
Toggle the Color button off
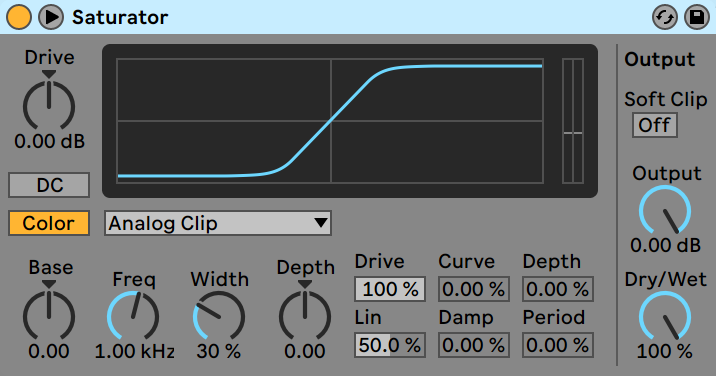click(49, 223)
